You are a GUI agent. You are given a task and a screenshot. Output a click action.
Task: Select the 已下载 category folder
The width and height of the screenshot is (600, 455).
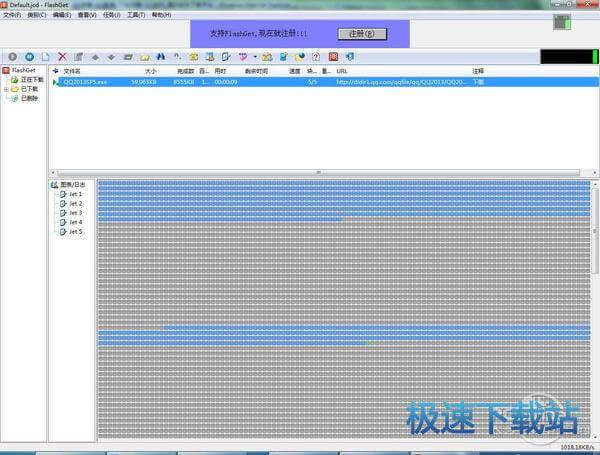tap(29, 89)
